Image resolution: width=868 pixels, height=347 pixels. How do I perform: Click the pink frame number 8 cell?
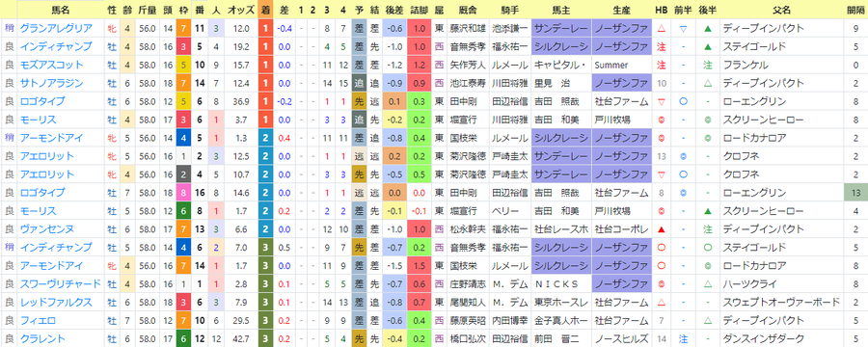click(x=183, y=193)
